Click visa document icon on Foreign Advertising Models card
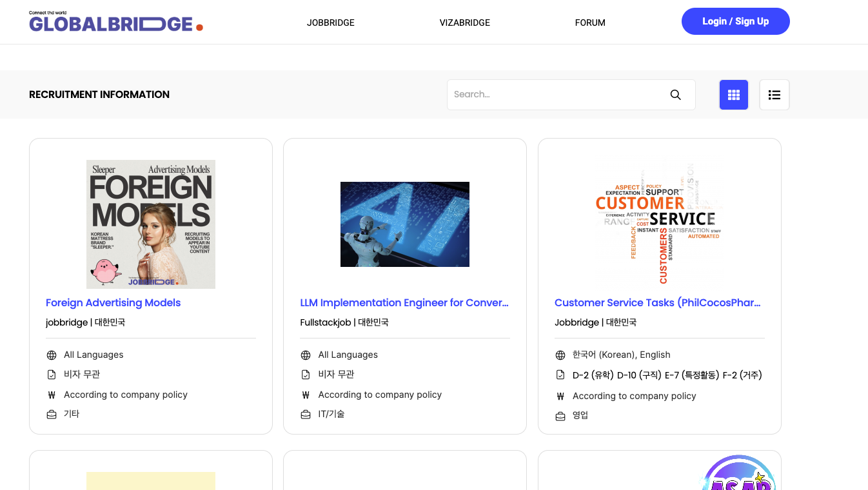 click(x=52, y=375)
